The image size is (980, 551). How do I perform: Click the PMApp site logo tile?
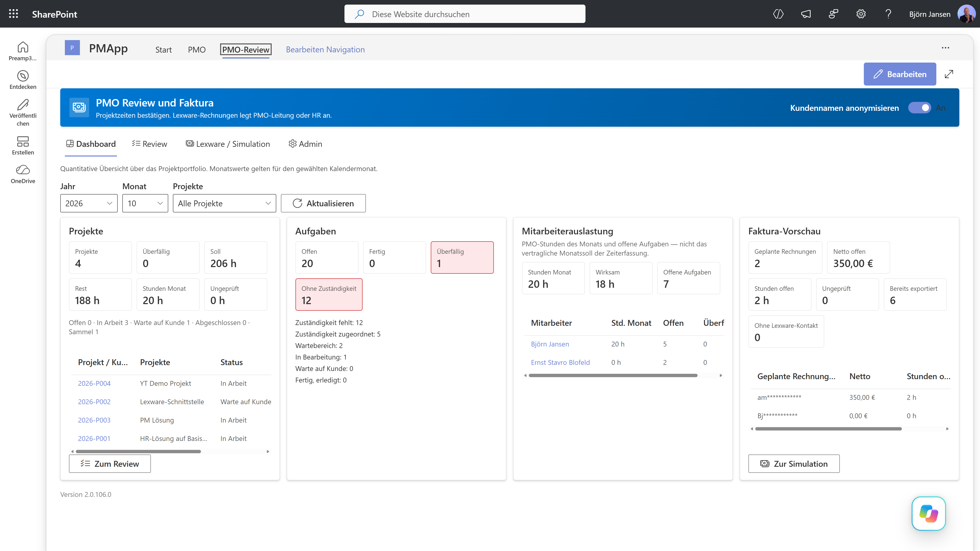pos(72,48)
